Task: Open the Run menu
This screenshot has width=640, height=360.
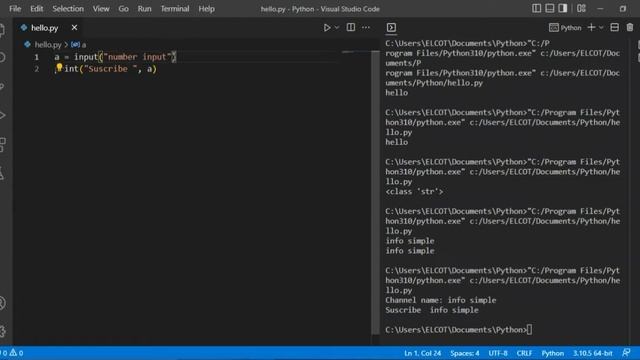Action: pos(144,9)
